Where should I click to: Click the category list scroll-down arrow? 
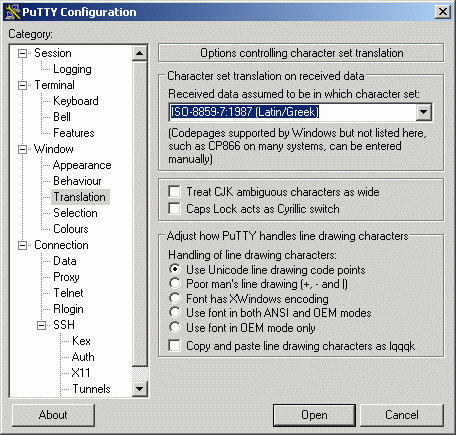click(140, 389)
